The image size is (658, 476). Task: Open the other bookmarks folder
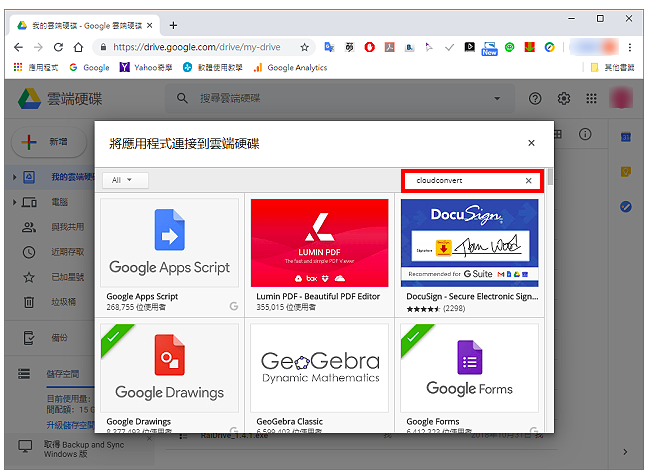coord(612,67)
